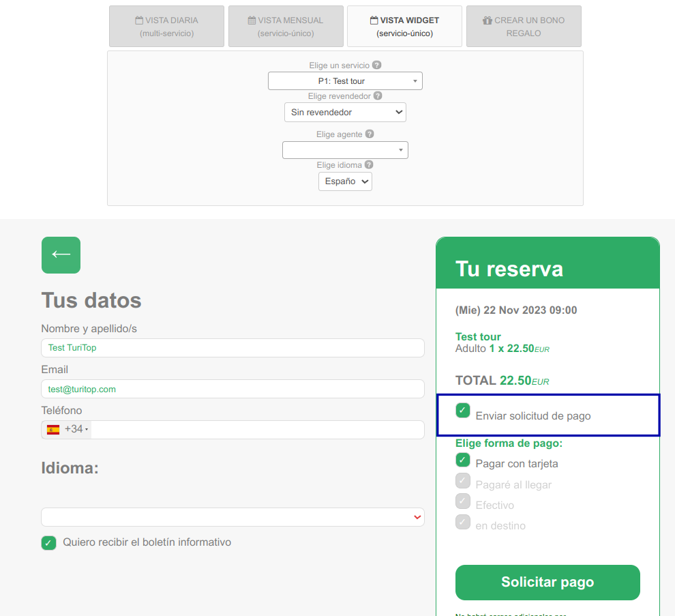Uncheck Enviar solicitud de pago checkbox
675x616 pixels.
(x=463, y=410)
